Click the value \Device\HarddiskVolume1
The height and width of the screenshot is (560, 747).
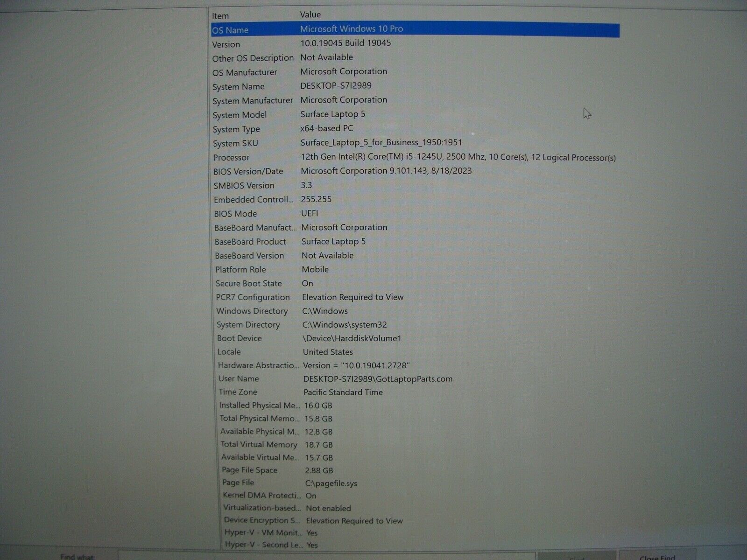352,339
